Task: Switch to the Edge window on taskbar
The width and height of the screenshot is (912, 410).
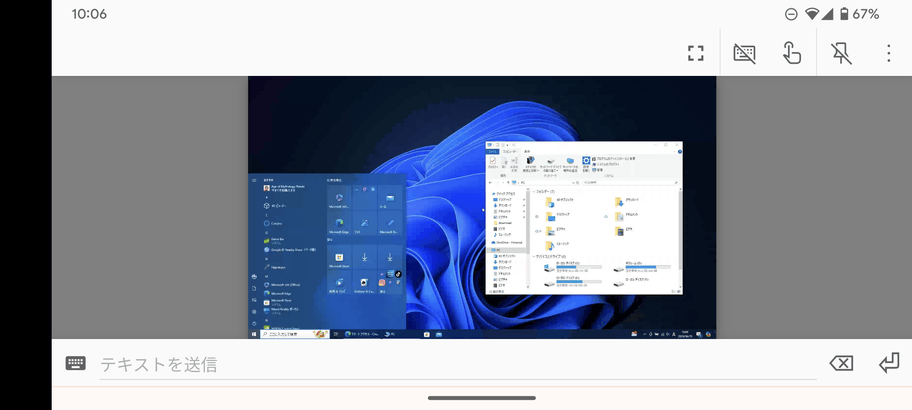Action: 362,334
